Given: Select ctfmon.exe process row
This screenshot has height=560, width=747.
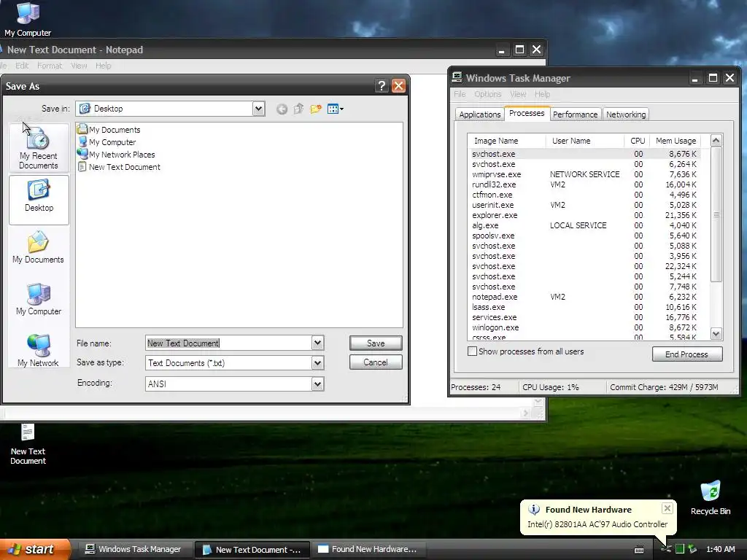Looking at the screenshot, I should 584,195.
